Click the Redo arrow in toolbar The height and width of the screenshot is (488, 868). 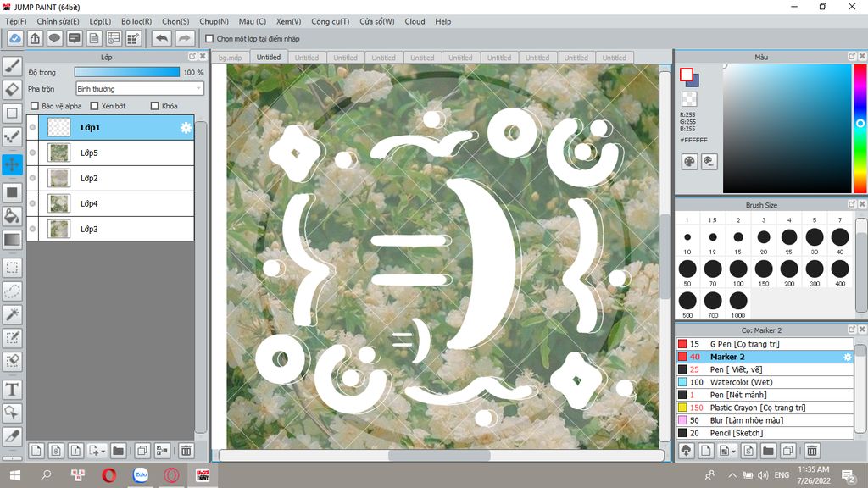185,38
